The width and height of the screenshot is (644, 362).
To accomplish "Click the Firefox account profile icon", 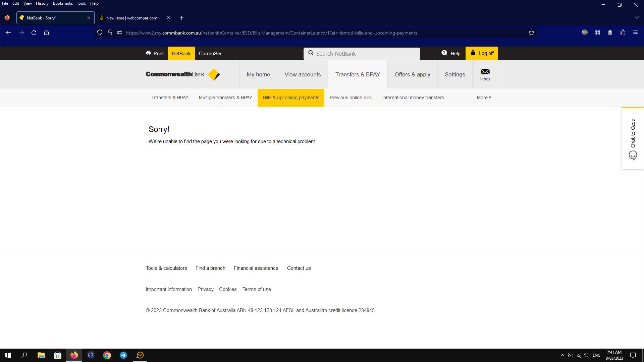I will point(585,33).
